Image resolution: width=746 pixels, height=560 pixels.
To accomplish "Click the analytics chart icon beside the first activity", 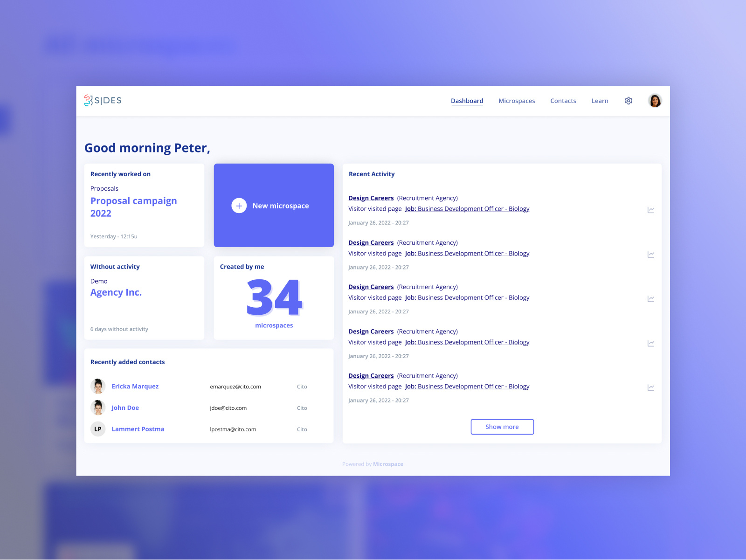I will [x=651, y=210].
